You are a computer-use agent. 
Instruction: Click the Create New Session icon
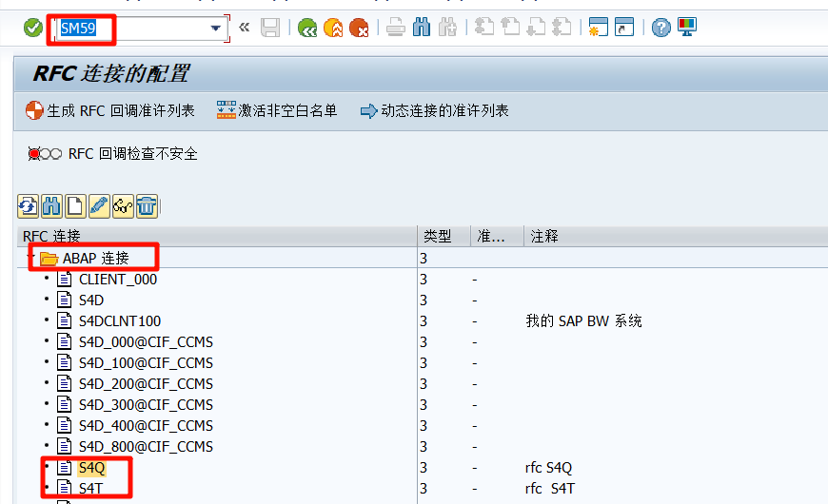click(599, 28)
